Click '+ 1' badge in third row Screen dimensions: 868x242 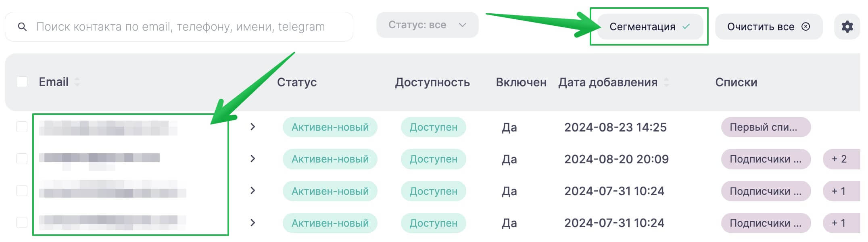coord(841,191)
